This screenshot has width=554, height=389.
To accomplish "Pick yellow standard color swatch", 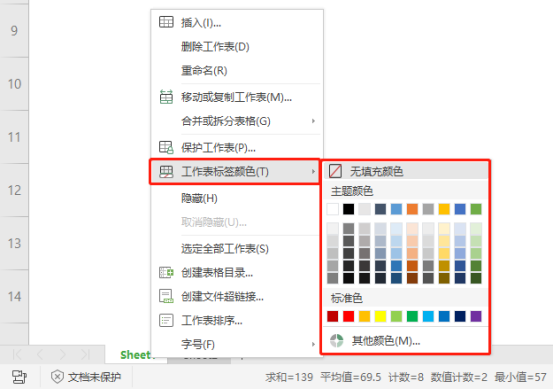I will tap(381, 316).
